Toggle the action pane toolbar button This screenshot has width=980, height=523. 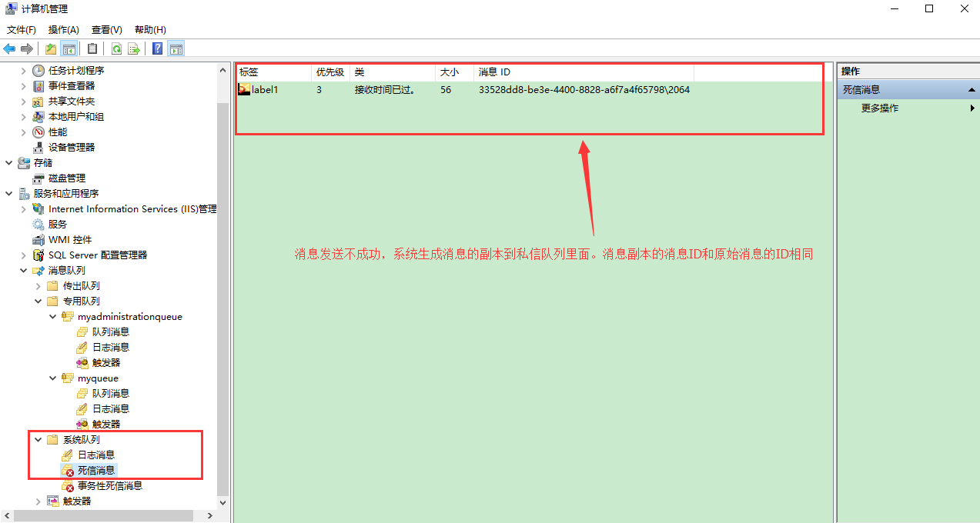coord(176,49)
